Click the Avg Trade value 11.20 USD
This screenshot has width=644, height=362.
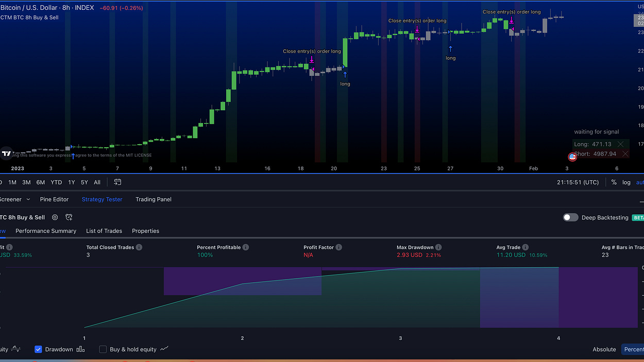pyautogui.click(x=511, y=255)
